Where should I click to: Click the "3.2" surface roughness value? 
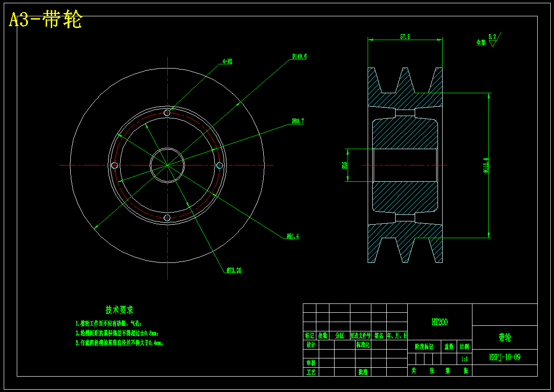click(492, 36)
